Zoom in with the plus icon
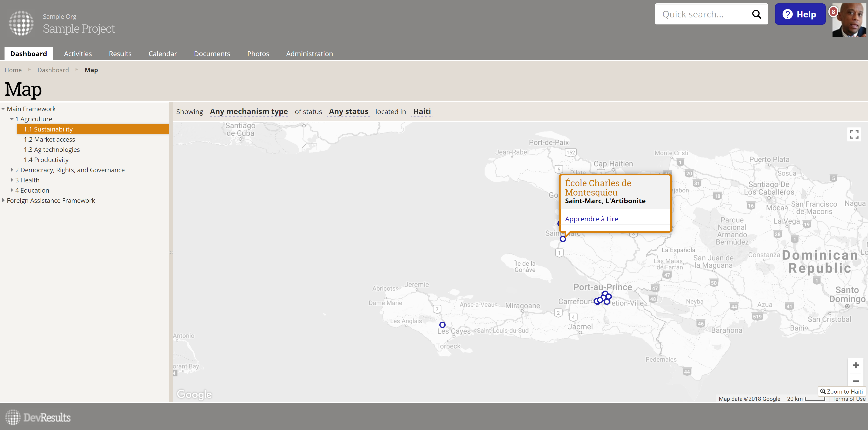Screen dimensions: 868x430 (856, 365)
